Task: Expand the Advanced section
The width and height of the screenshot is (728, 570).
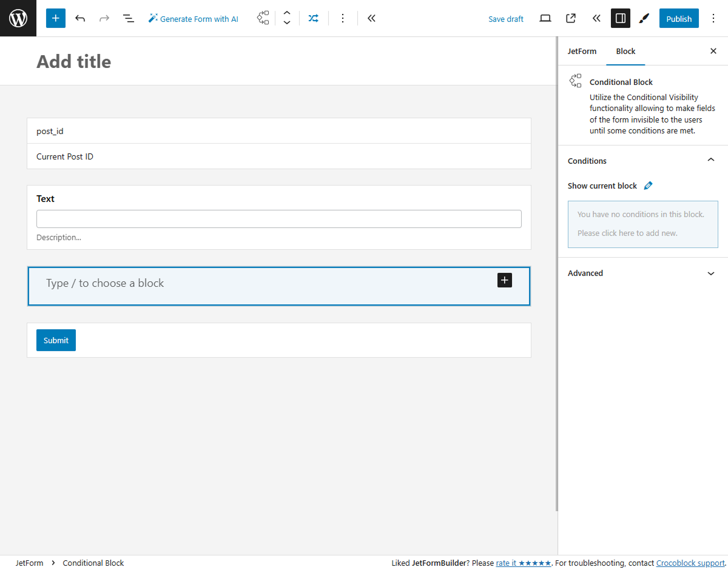Action: 710,273
